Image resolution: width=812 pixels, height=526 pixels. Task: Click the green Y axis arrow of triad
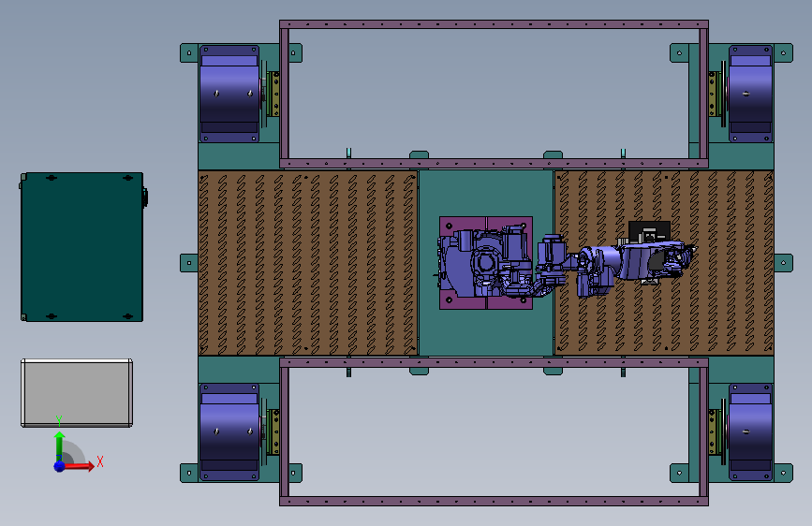60,445
